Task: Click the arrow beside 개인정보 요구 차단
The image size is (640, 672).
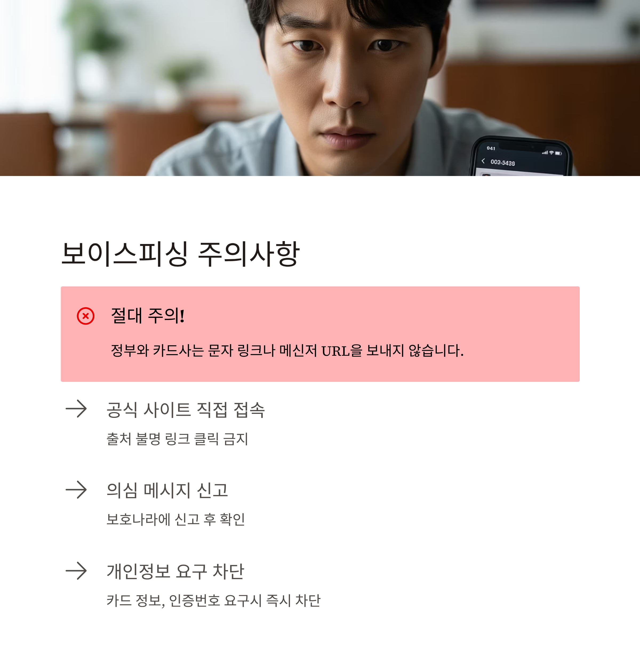Action: pyautogui.click(x=76, y=571)
